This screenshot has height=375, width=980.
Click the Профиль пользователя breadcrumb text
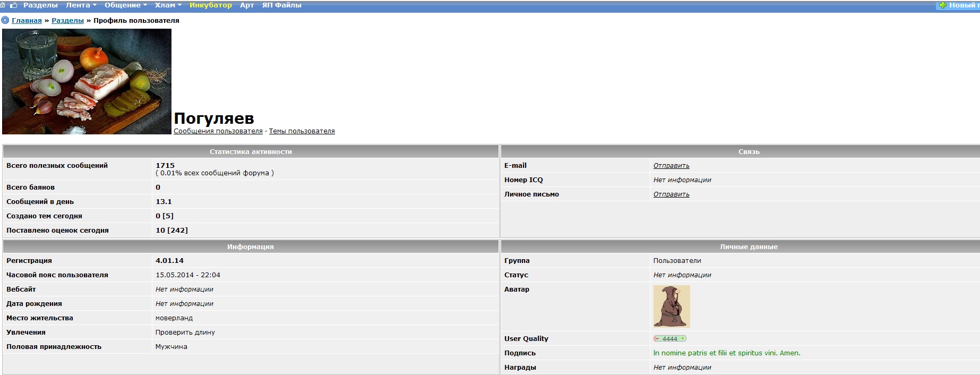click(136, 20)
